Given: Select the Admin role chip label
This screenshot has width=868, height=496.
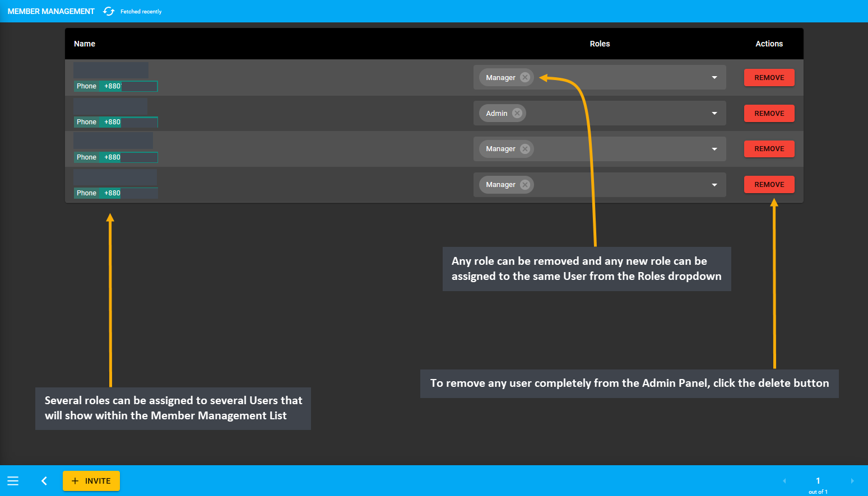Looking at the screenshot, I should (x=496, y=113).
